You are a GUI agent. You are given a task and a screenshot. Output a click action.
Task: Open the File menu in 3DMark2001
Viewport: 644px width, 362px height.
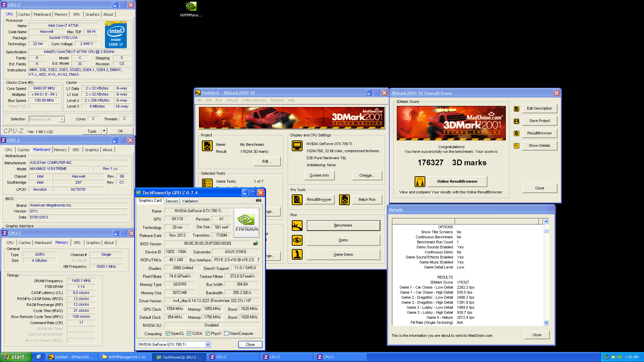click(x=199, y=100)
